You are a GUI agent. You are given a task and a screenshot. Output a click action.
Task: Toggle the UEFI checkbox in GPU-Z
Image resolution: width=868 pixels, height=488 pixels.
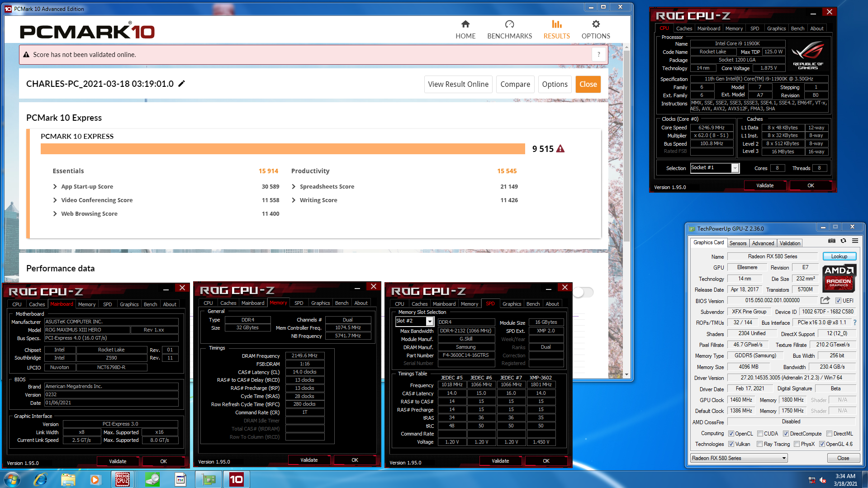(838, 301)
